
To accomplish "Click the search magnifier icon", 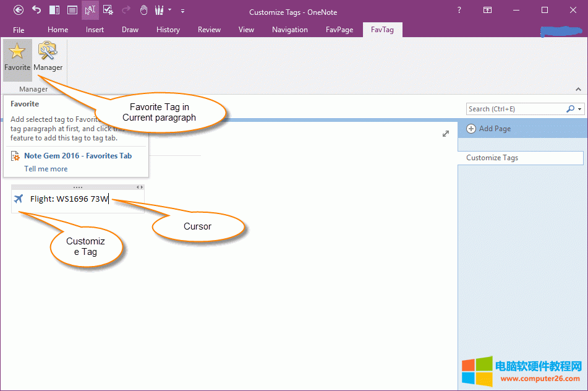I will [570, 109].
